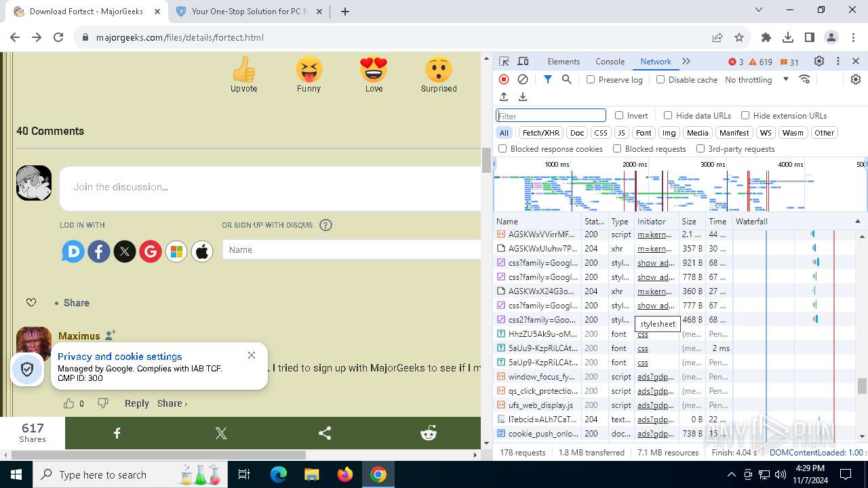Enable Disable cache checkbox
This screenshot has width=868, height=488.
660,79
